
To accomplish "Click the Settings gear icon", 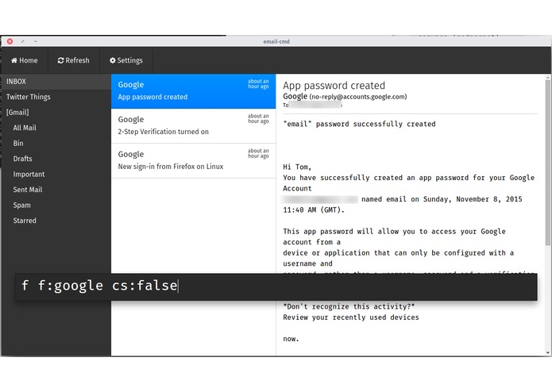I will (x=113, y=60).
